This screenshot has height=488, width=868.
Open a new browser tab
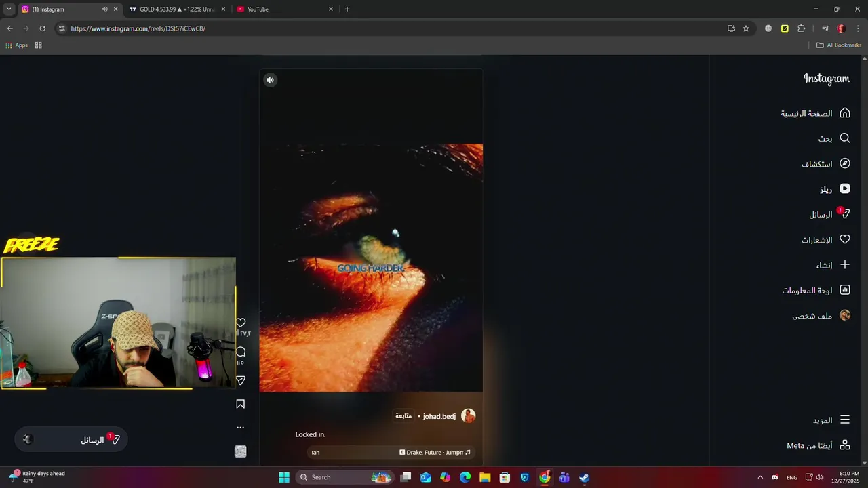click(347, 9)
